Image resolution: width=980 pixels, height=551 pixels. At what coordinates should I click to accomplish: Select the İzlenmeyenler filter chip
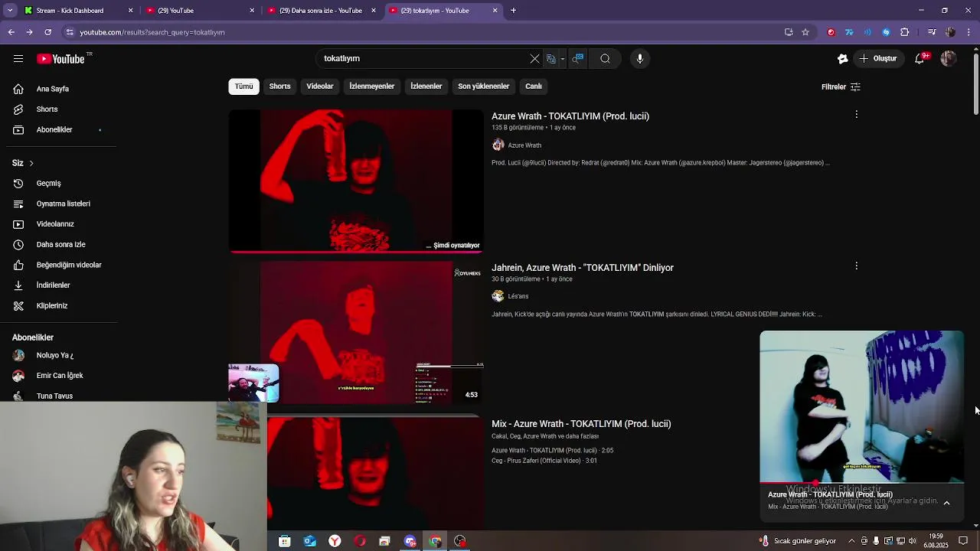click(372, 86)
